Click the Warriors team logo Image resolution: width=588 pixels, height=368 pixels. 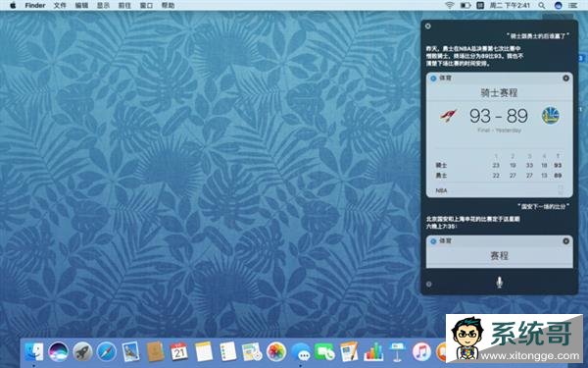pyautogui.click(x=551, y=116)
